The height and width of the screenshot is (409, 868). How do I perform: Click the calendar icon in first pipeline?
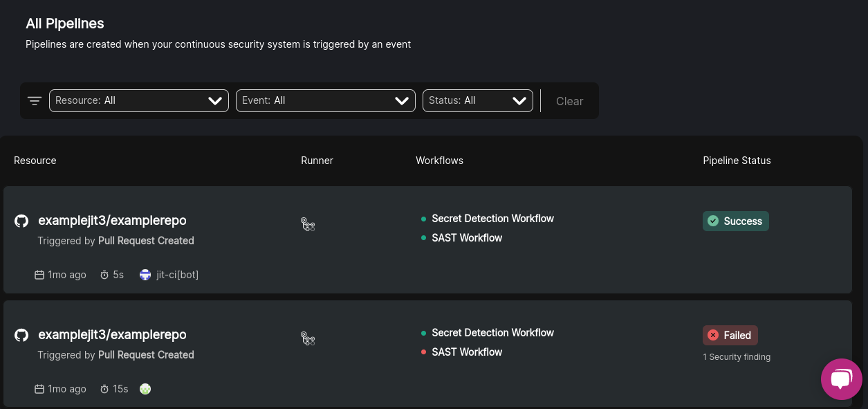tap(39, 275)
